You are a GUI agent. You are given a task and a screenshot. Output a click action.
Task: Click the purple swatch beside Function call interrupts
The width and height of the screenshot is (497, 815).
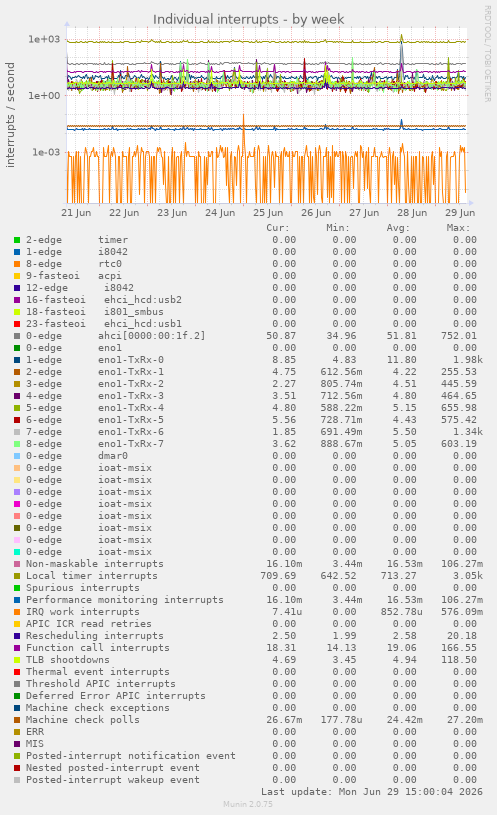click(17, 648)
